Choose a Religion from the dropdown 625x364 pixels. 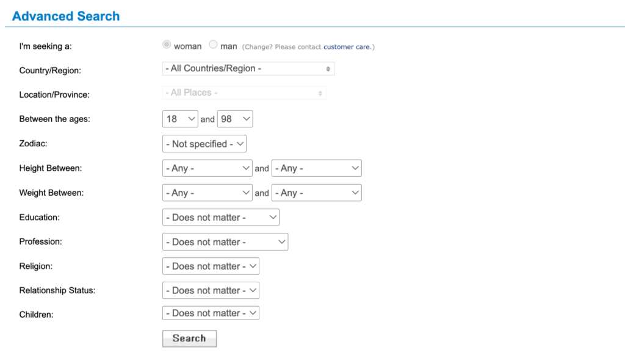point(211,266)
